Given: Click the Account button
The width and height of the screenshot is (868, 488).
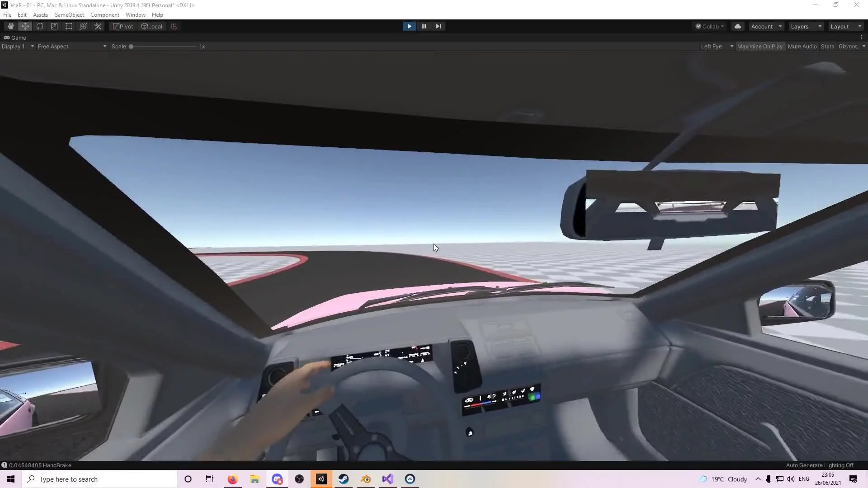Looking at the screenshot, I should pos(766,26).
